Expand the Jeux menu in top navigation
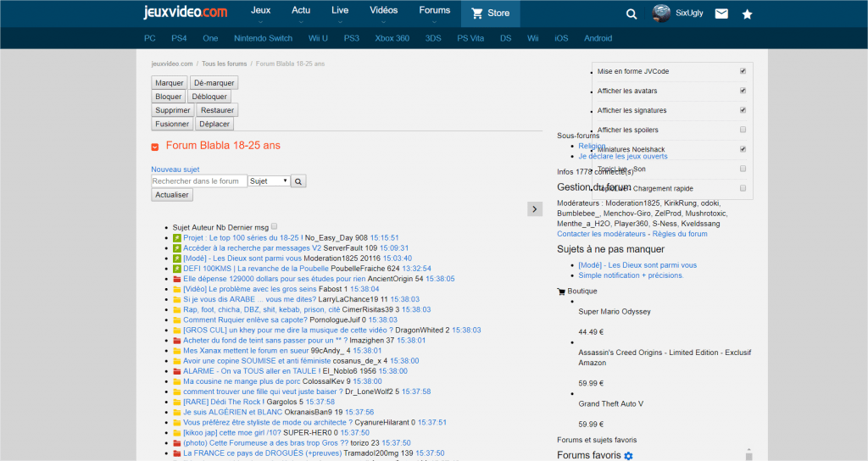The width and height of the screenshot is (868, 461). coord(260,12)
